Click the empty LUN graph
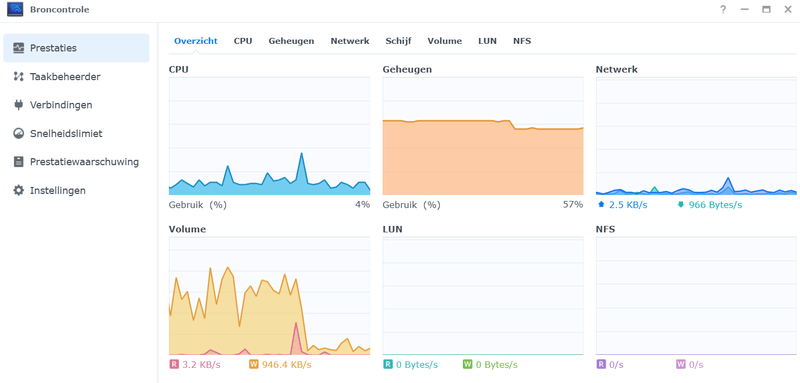Image resolution: width=800 pixels, height=383 pixels. point(483,296)
